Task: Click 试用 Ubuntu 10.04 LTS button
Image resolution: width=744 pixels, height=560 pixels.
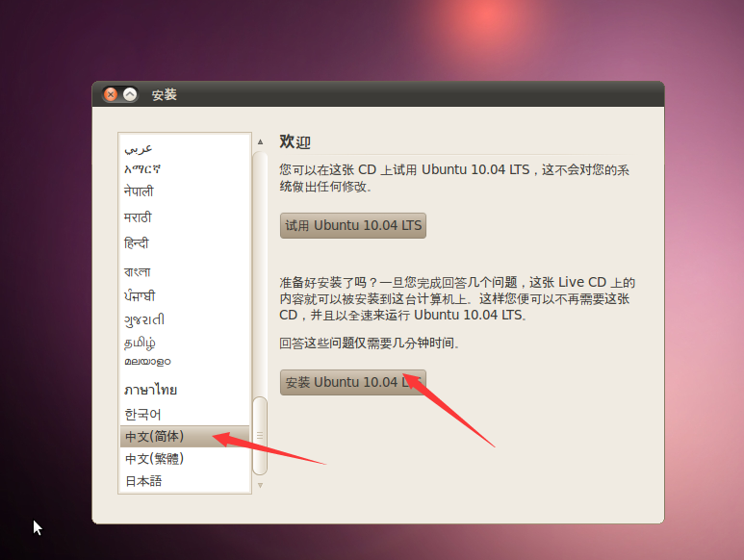Action: [352, 225]
